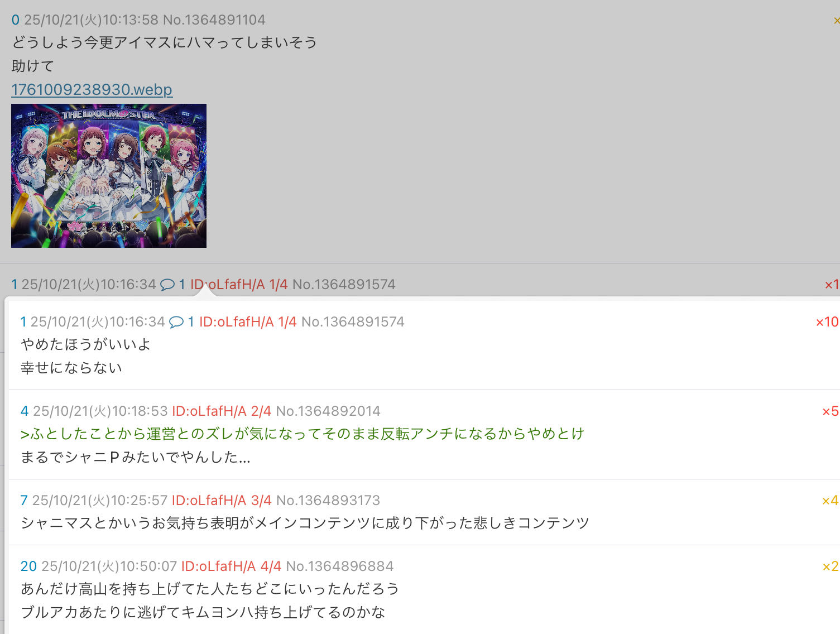Click post number No.1364893173
This screenshot has height=634, width=840.
[328, 501]
